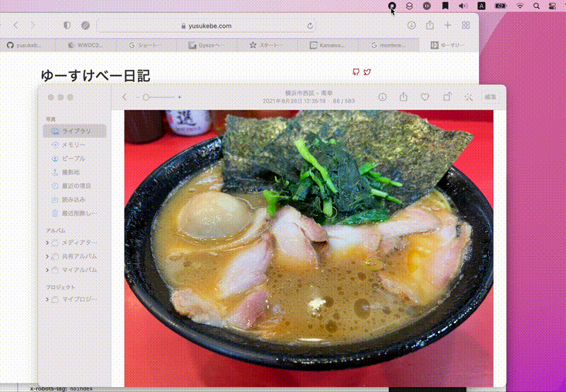Screen dimensions: 566x392
Task: Open 読み込み (Imports) in the sidebar
Action: click(x=75, y=200)
